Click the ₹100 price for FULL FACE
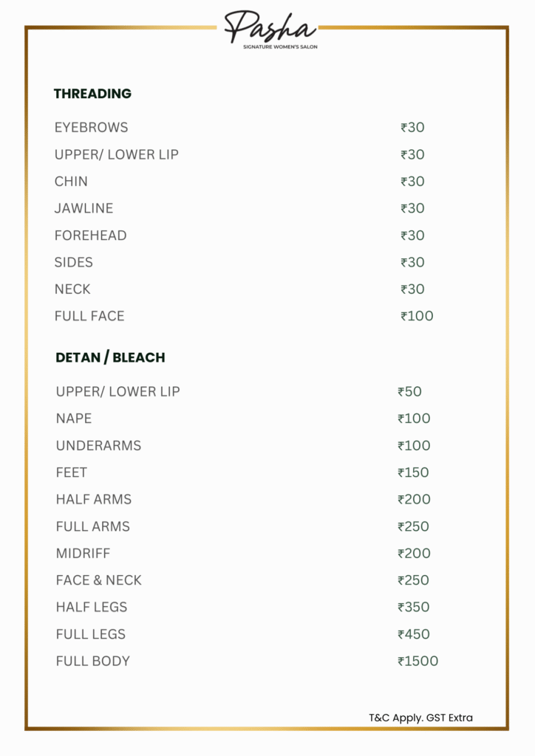Screen dimensions: 535x756 point(417,316)
